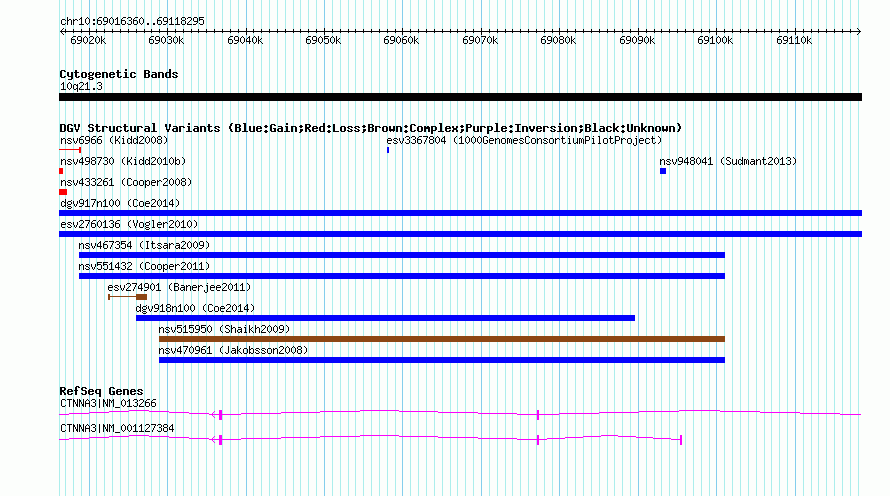Image resolution: width=890 pixels, height=496 pixels.
Task: Open the DGV Structural Variants track title
Action: point(371,128)
